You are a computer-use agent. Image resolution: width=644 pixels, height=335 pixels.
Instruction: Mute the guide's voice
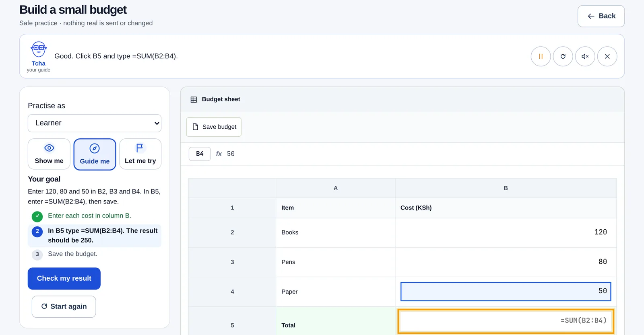pyautogui.click(x=585, y=56)
